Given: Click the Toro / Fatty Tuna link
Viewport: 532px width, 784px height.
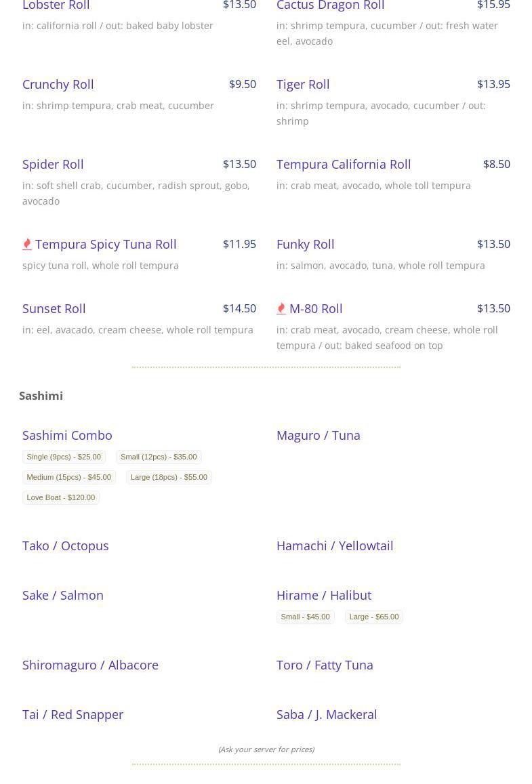Looking at the screenshot, I should tap(325, 665).
